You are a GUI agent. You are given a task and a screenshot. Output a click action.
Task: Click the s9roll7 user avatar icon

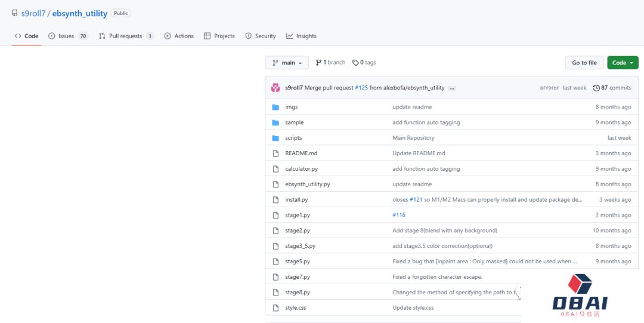(275, 88)
